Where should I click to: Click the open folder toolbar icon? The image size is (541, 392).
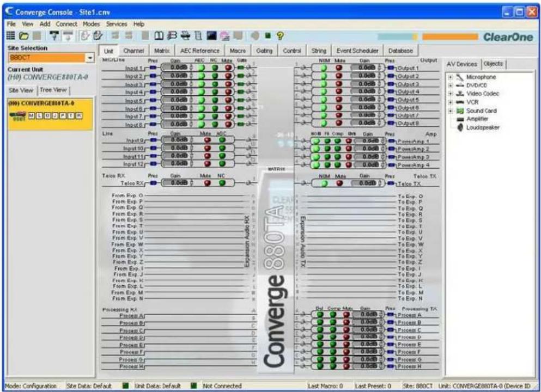[x=24, y=35]
